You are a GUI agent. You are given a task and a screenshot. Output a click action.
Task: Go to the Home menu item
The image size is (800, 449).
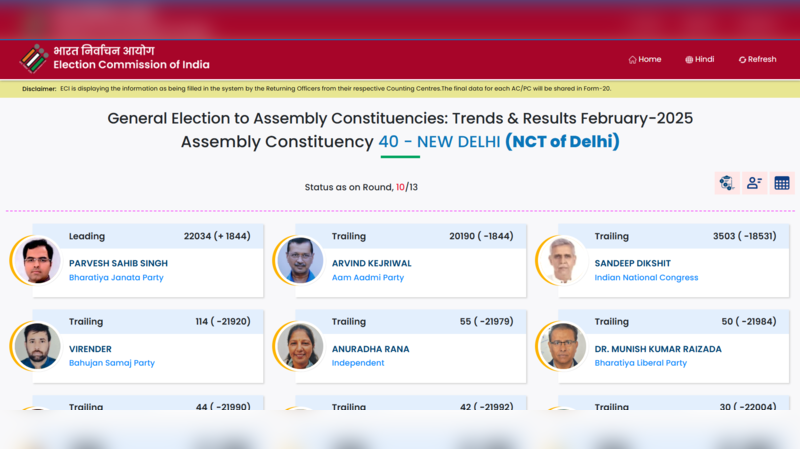coord(649,60)
